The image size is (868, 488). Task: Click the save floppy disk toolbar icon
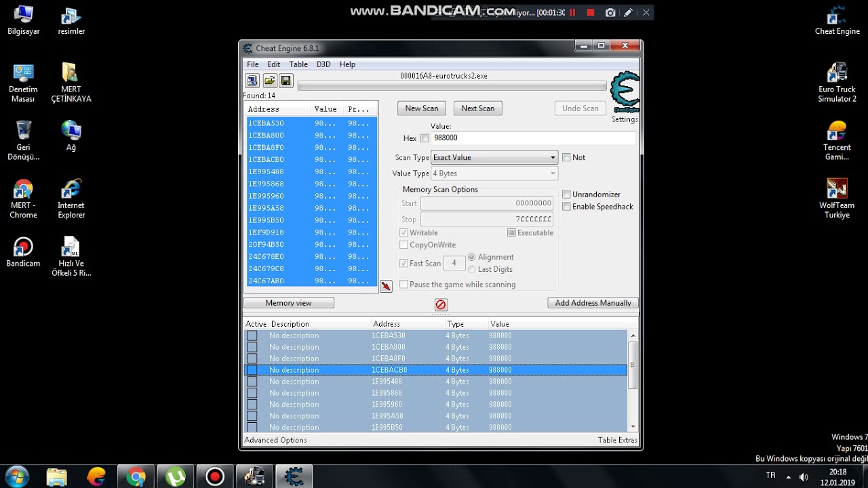[x=285, y=81]
